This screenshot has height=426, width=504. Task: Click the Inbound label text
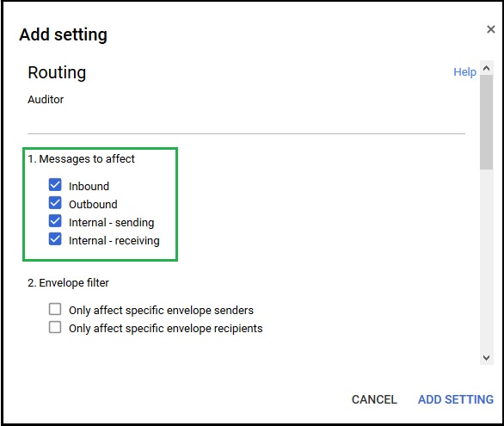tap(89, 186)
